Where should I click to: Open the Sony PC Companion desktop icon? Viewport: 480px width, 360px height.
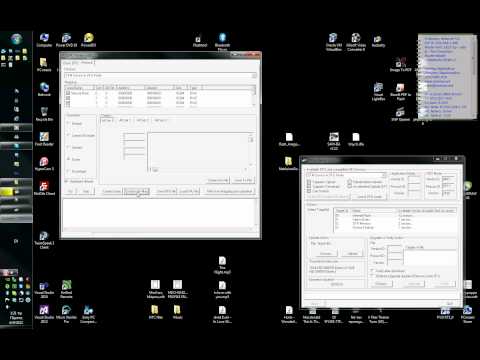[88, 315]
